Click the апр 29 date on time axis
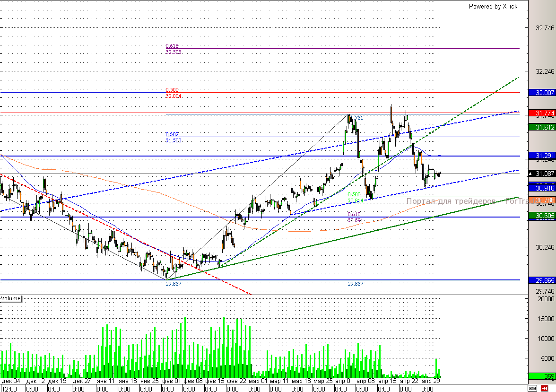Screen dimensions: 556x392 click(x=431, y=381)
